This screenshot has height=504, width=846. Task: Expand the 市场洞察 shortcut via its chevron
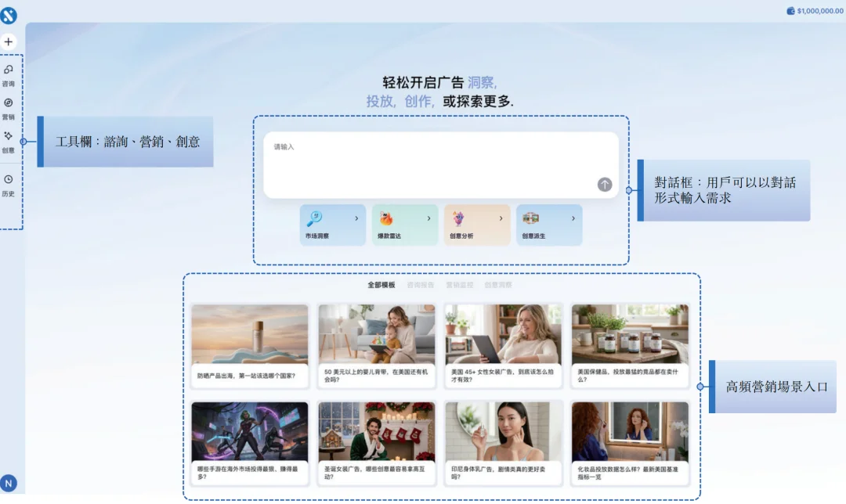(357, 217)
